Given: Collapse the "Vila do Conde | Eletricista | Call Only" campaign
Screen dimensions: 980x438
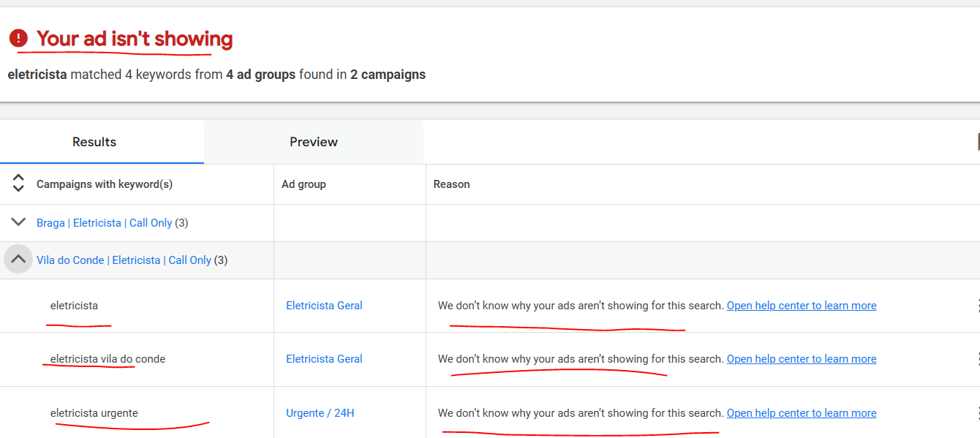Looking at the screenshot, I should [18, 259].
